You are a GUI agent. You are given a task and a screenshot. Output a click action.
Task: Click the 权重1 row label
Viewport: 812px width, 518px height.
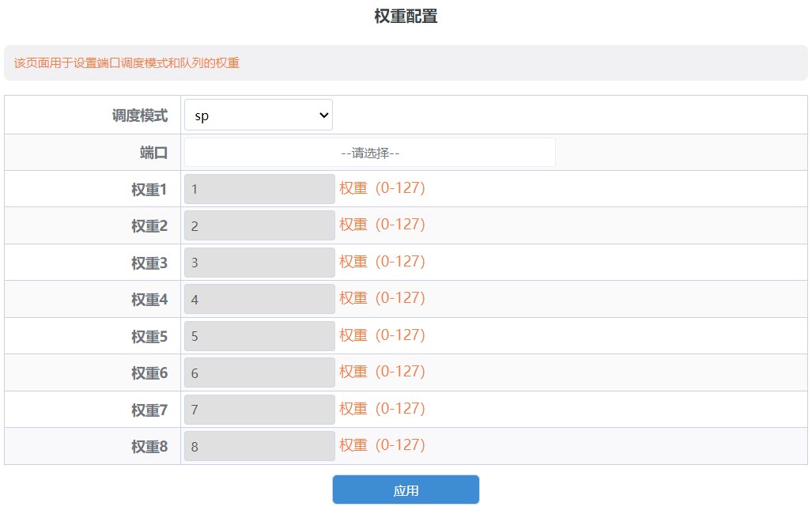(x=149, y=190)
